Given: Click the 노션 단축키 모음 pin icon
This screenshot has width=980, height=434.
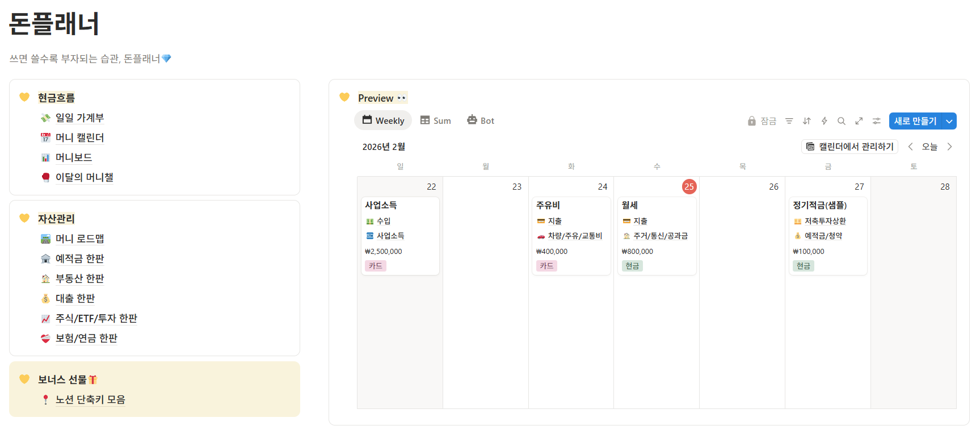Looking at the screenshot, I should 45,400.
